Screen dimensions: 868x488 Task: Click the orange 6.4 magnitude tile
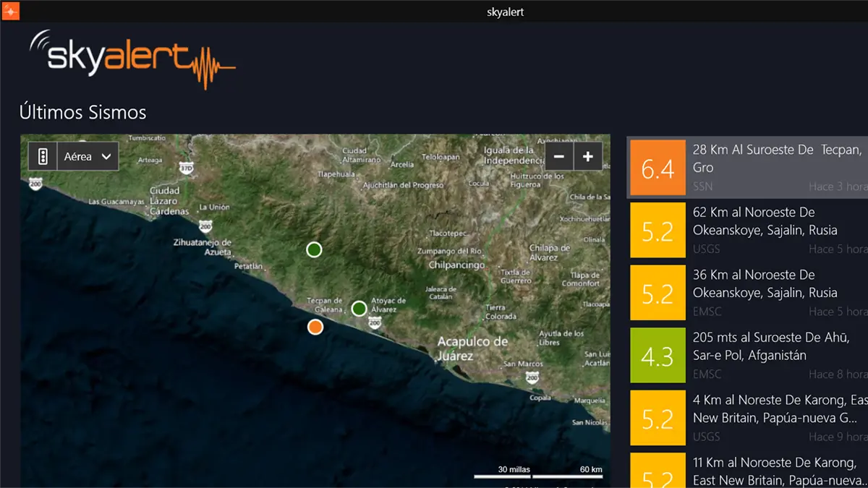(x=658, y=168)
